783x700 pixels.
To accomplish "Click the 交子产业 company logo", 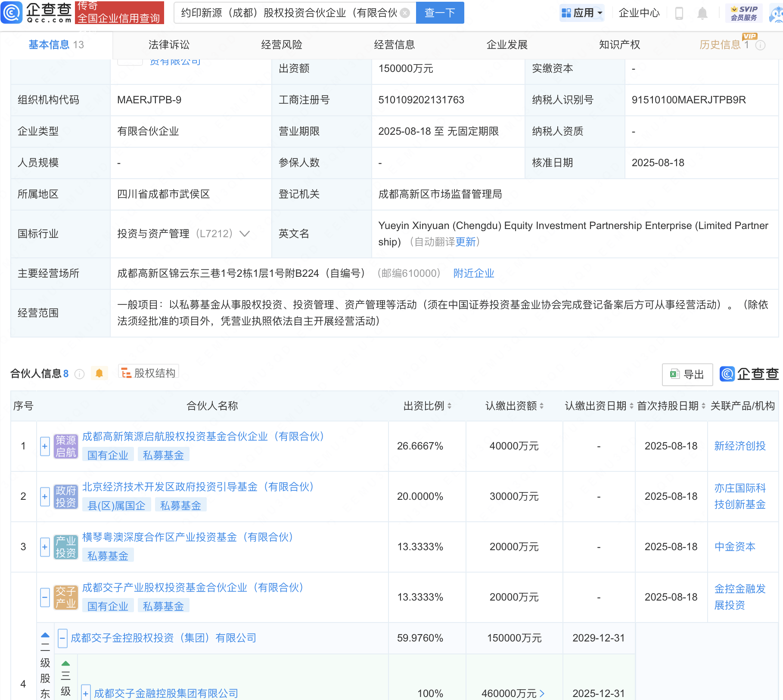I will coord(66,598).
